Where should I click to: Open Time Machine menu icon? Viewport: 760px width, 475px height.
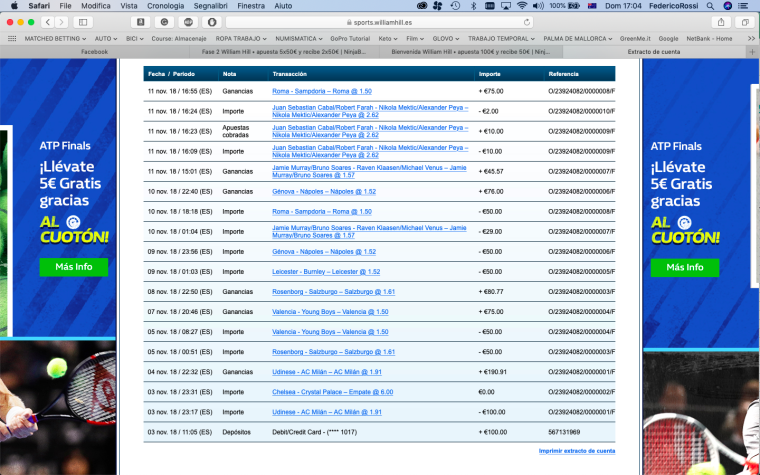point(455,6)
